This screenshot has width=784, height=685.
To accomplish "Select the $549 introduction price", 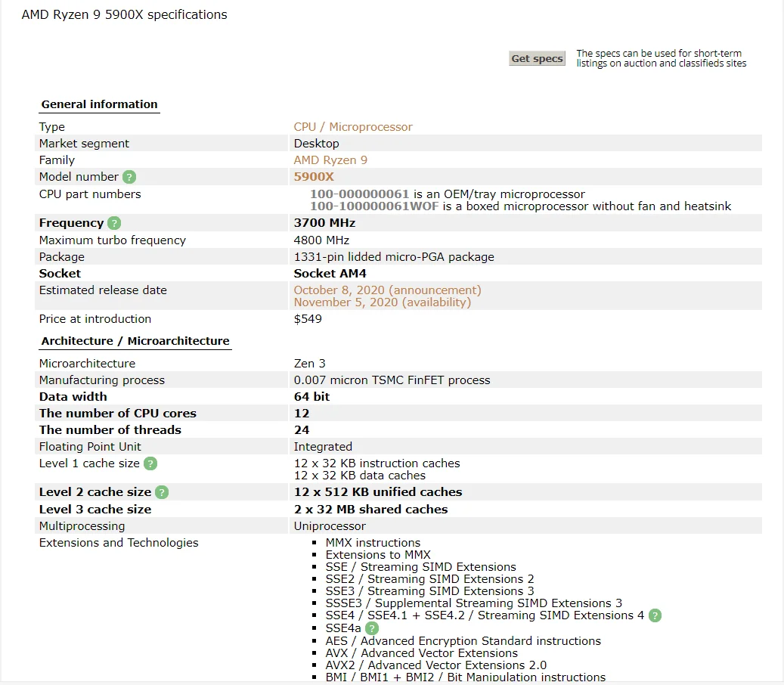I will click(x=308, y=318).
